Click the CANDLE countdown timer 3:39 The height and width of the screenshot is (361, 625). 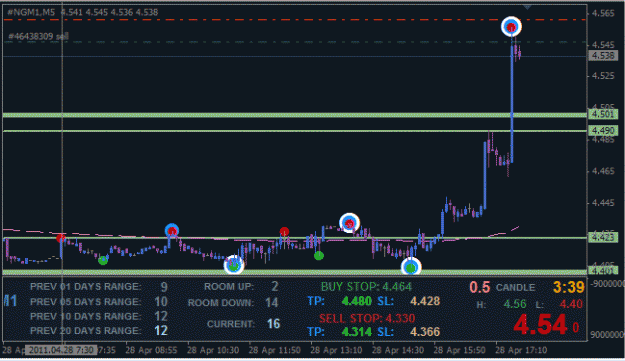pos(569,287)
